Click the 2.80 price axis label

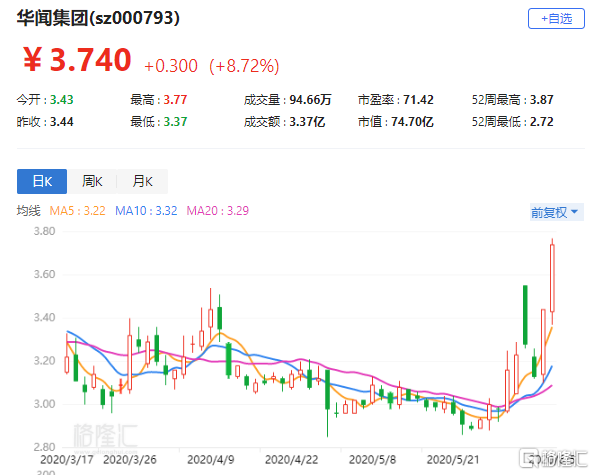click(44, 447)
